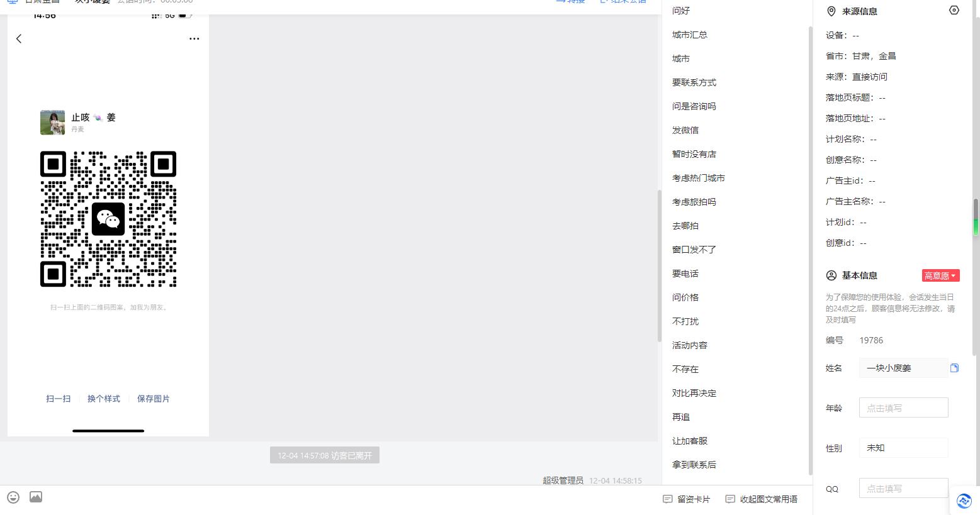The width and height of the screenshot is (980, 515).
Task: Click the 超级管理员 message sender label
Action: pos(563,480)
